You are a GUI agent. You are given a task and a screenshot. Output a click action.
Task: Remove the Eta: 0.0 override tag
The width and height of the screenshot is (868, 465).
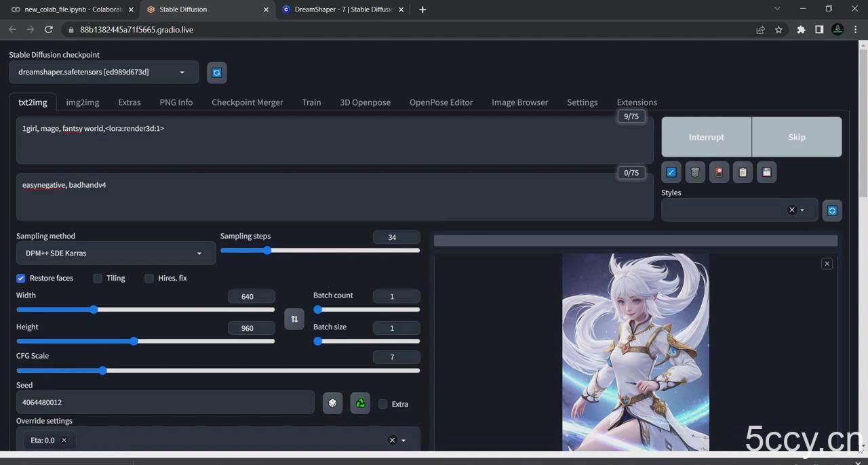[x=64, y=440]
